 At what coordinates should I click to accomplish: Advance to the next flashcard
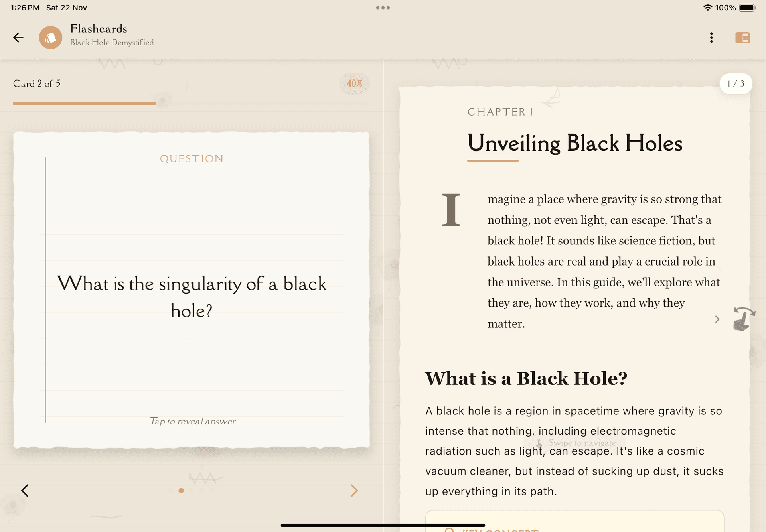(x=354, y=491)
